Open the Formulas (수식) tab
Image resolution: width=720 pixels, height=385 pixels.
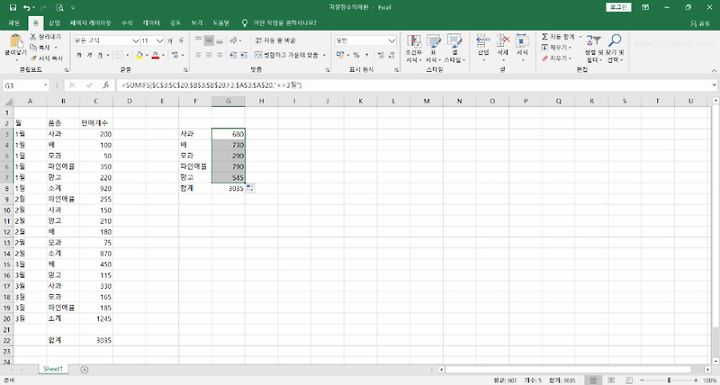tap(127, 23)
